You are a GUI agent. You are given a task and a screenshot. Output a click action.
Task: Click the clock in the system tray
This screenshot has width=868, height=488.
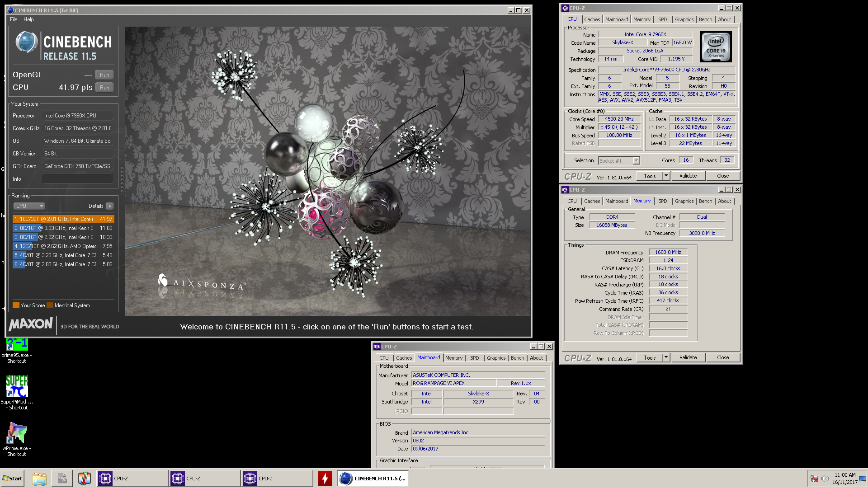pyautogui.click(x=845, y=479)
